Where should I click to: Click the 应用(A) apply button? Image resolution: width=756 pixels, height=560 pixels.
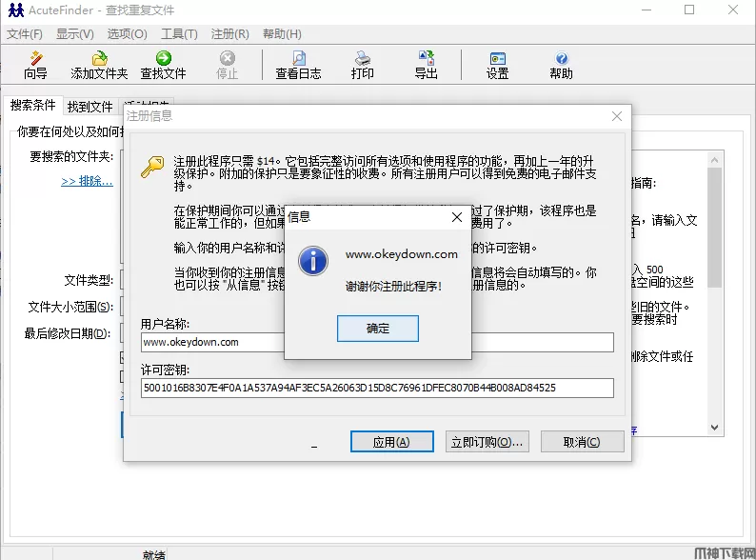tap(392, 442)
